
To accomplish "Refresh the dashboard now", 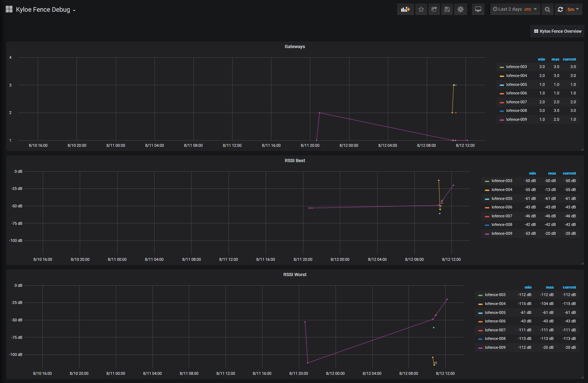I will point(560,9).
